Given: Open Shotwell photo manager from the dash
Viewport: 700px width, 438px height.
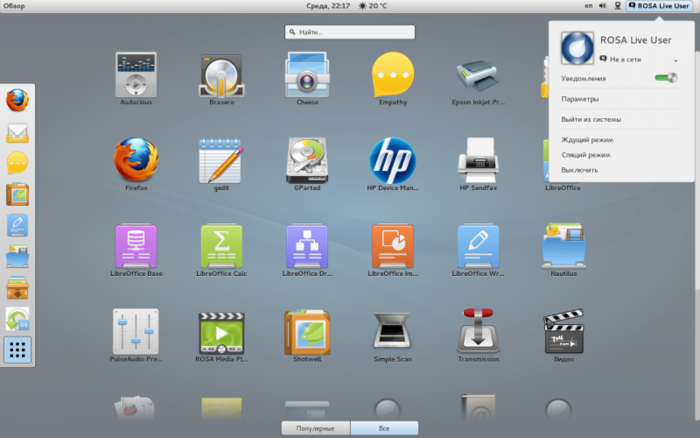Looking at the screenshot, I should click(17, 194).
